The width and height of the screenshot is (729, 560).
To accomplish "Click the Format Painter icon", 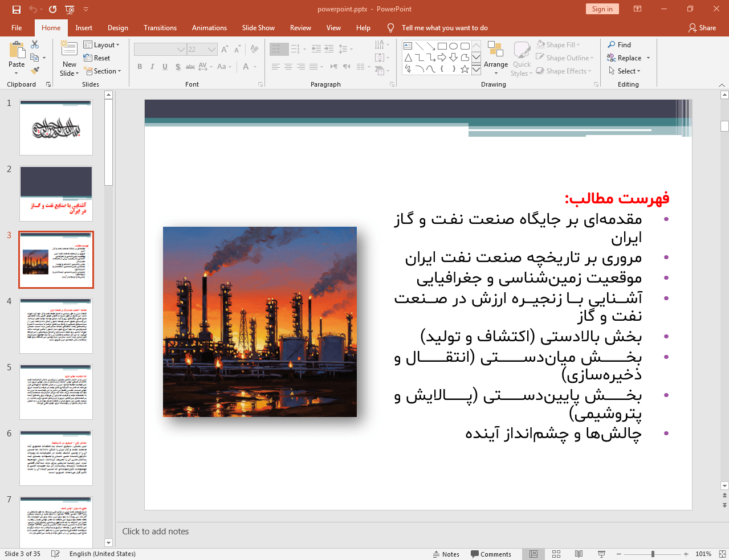I will [x=35, y=71].
